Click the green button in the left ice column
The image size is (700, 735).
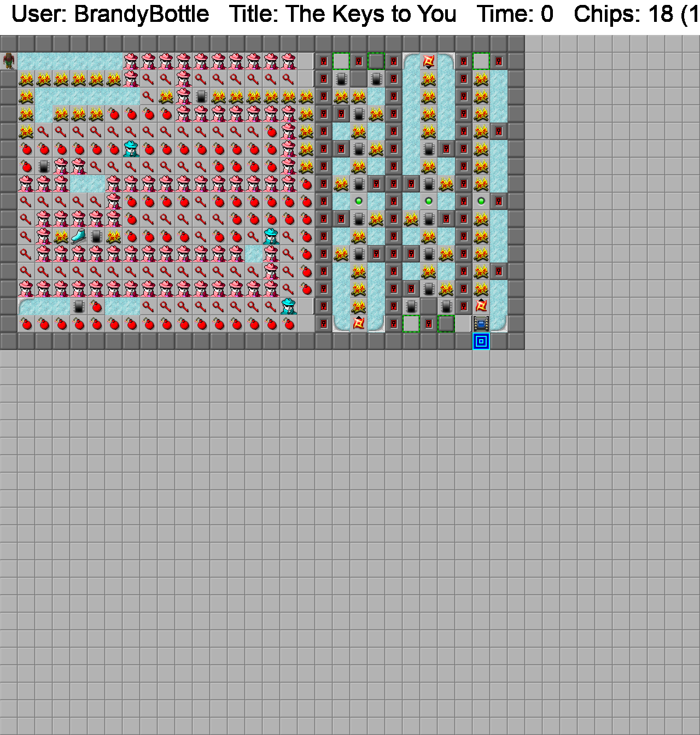click(359, 201)
